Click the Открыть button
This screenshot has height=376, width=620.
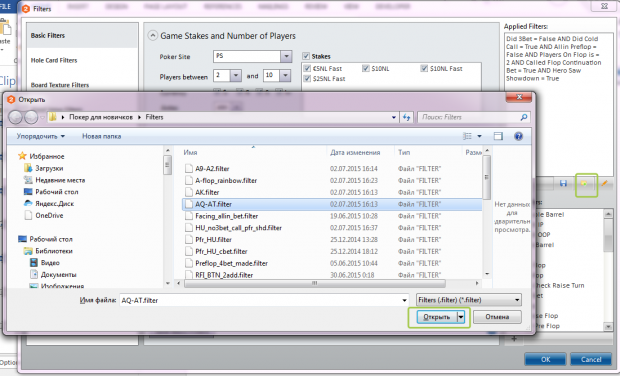click(x=437, y=317)
